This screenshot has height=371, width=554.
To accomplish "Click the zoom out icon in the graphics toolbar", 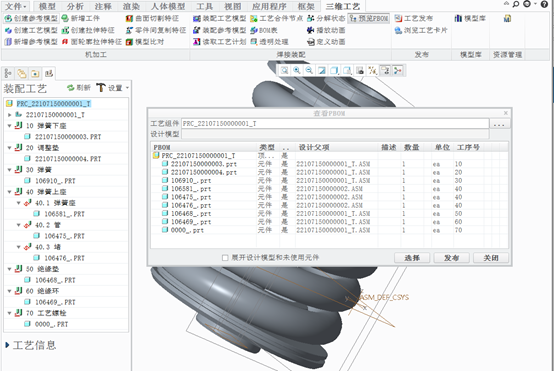I will (309, 70).
